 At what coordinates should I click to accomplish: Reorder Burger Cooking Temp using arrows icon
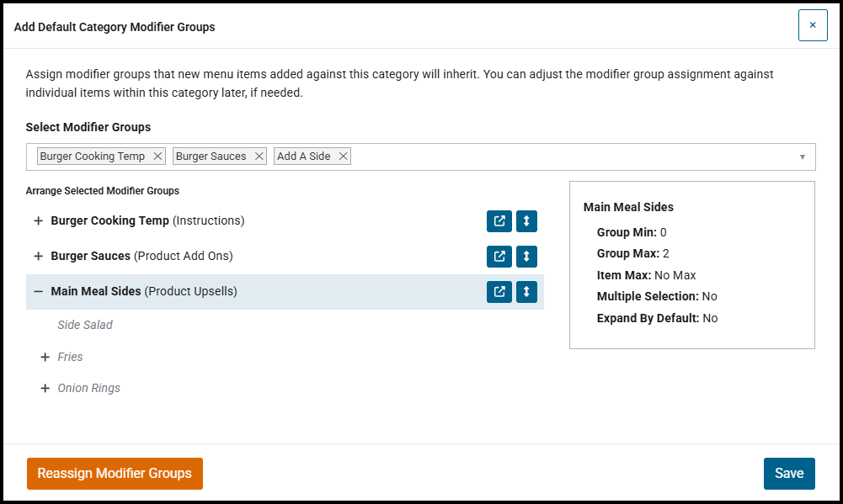tap(526, 220)
